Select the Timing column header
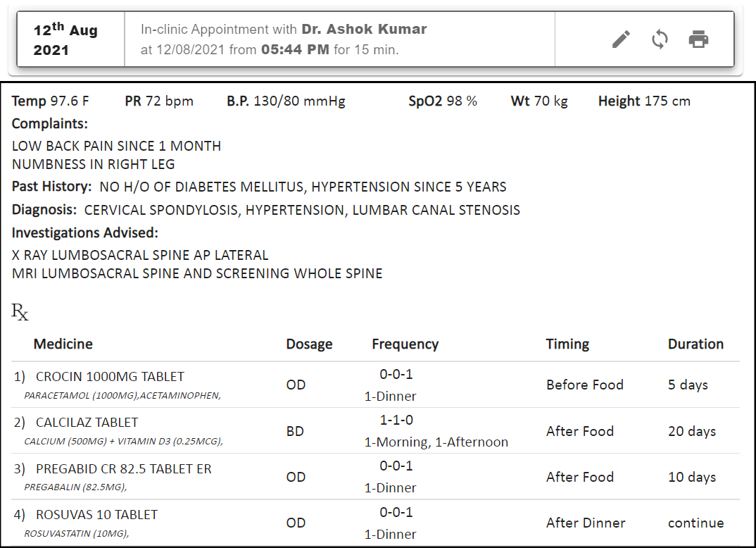 567,344
